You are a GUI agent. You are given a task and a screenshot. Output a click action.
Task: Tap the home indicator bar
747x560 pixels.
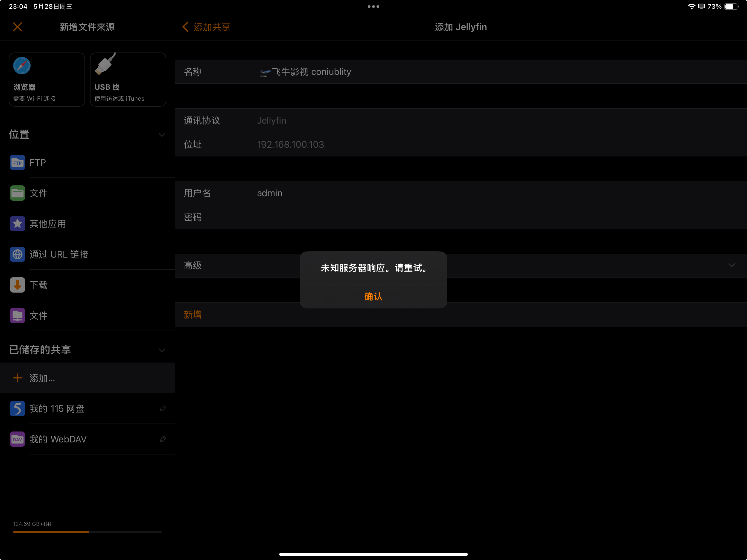tap(373, 554)
